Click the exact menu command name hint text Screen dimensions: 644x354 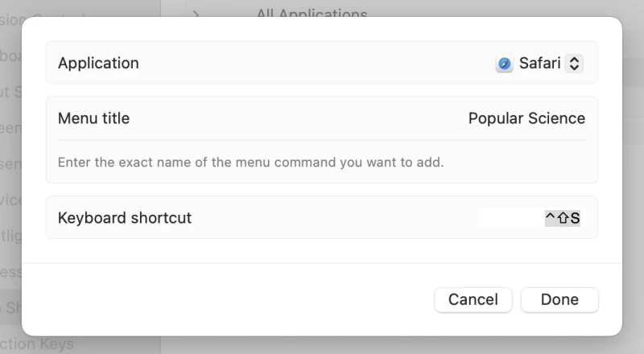(x=250, y=163)
